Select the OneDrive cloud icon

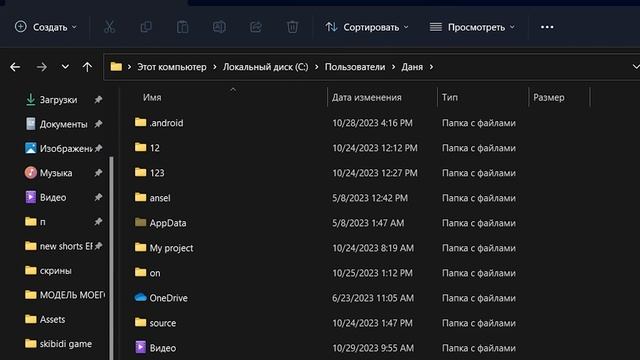pyautogui.click(x=140, y=297)
